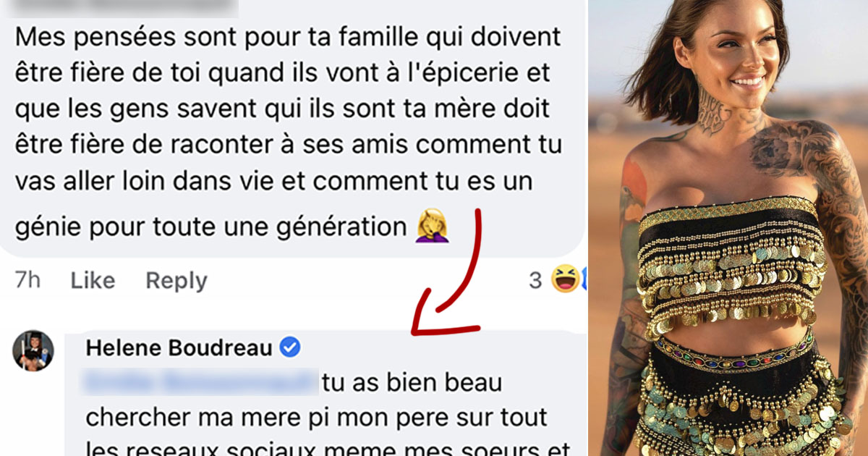This screenshot has width=868, height=456.
Task: Click Reply under the first comment
Action: (x=176, y=281)
